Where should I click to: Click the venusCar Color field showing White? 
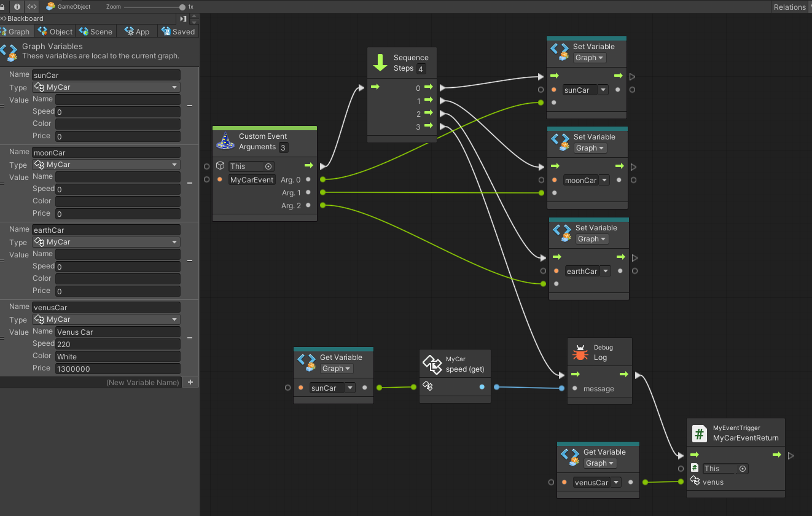point(117,356)
